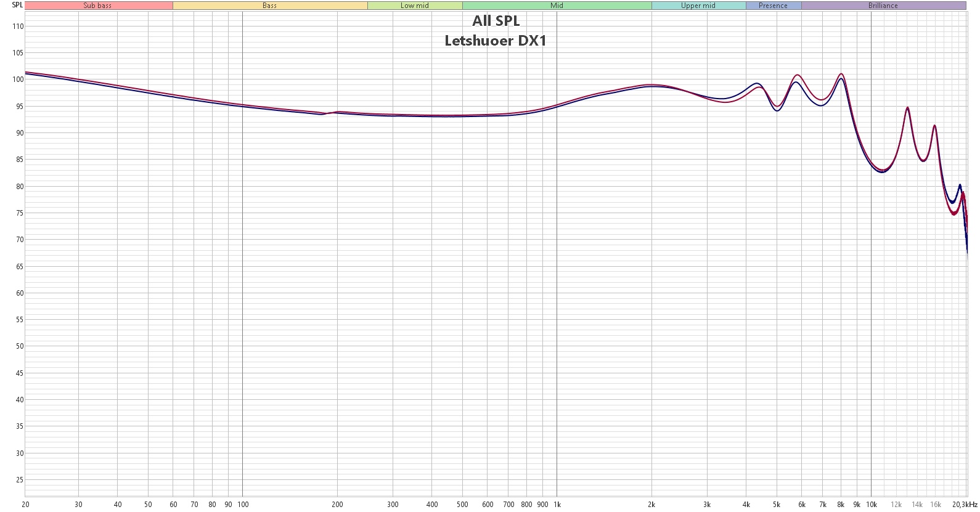Click the 1k frequency axis tick label
Image resolution: width=980 pixels, height=512 pixels.
(557, 505)
